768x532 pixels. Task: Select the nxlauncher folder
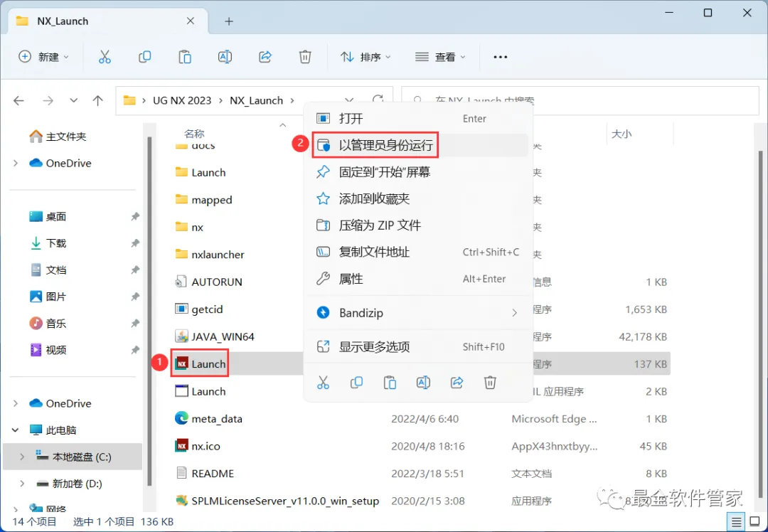point(210,254)
